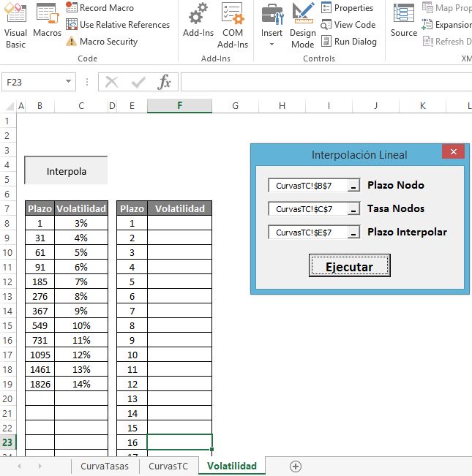Open the Insert Function fx button
The width and height of the screenshot is (472, 476).
tap(165, 82)
